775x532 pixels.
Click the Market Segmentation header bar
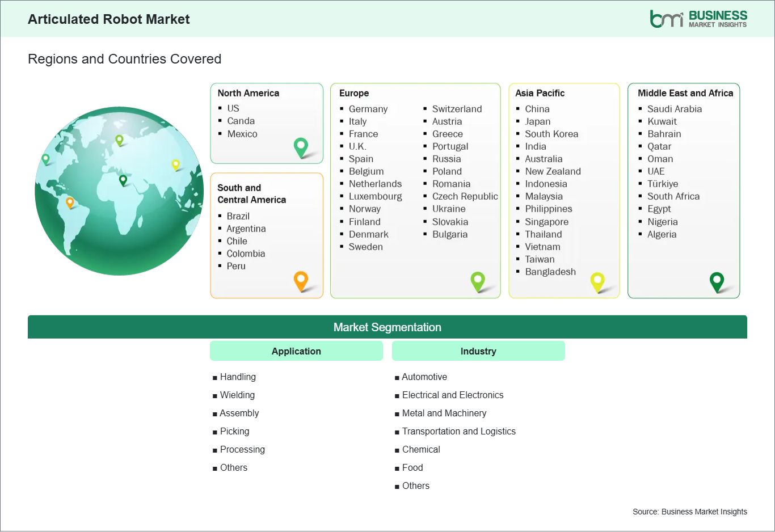coord(387,327)
